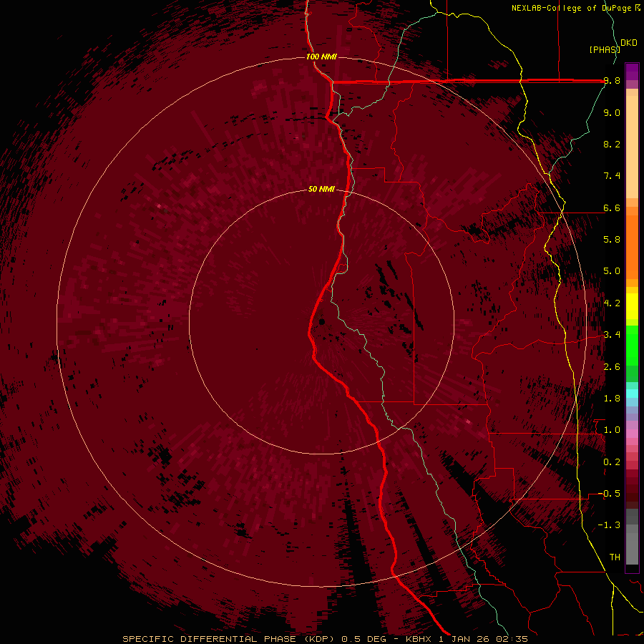Click the 4.2 value on the color scale
This screenshot has width=644, height=644.
pyautogui.click(x=612, y=303)
